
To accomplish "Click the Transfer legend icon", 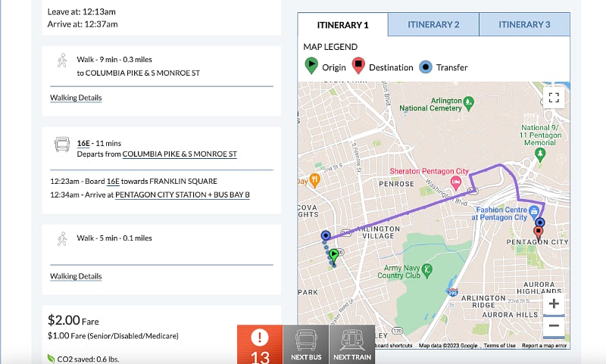I will click(426, 67).
